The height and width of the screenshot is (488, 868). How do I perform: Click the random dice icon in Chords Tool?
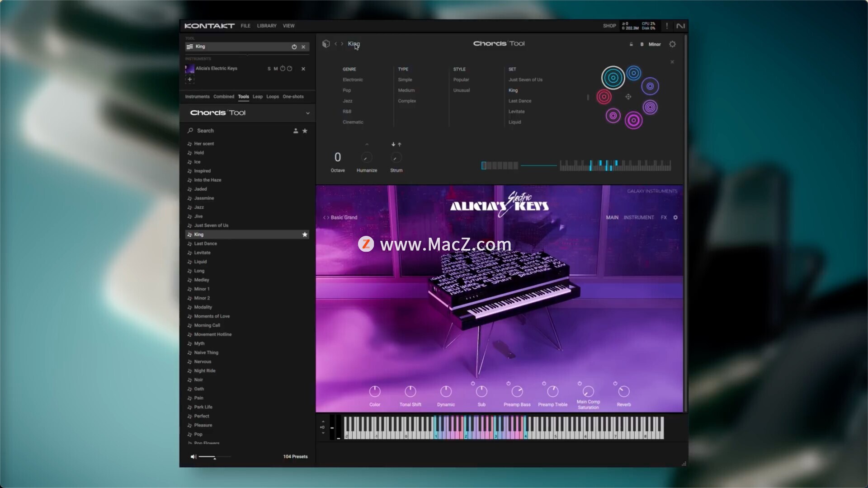pos(326,44)
